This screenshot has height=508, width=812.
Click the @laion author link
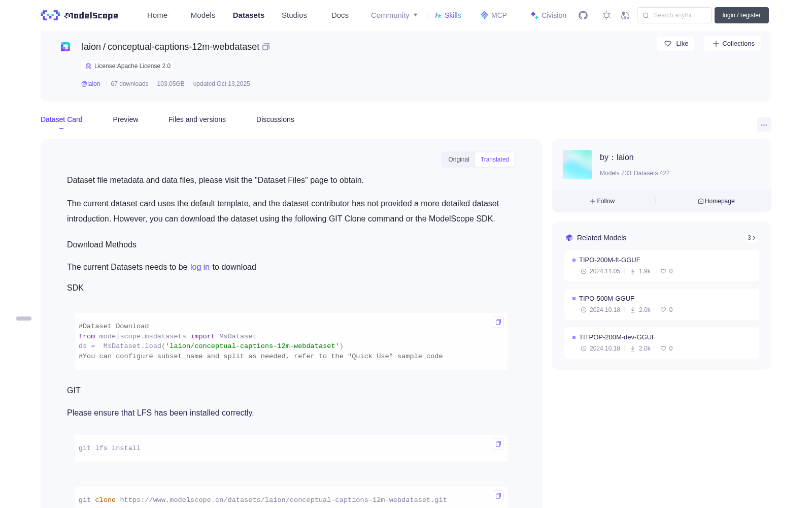coord(91,84)
